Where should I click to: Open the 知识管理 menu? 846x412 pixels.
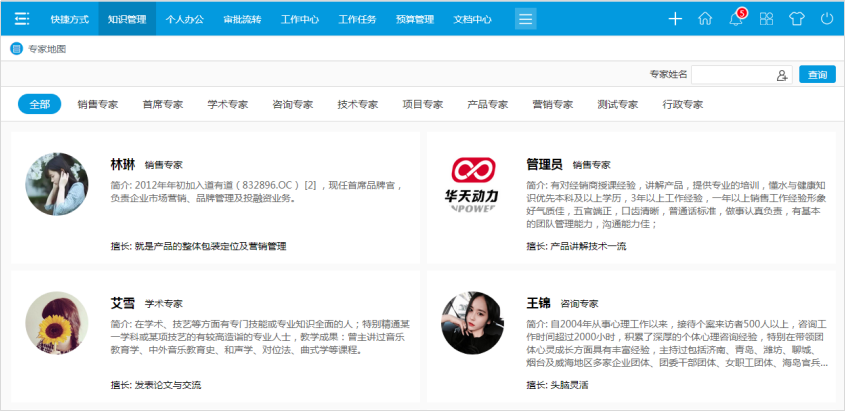click(127, 18)
